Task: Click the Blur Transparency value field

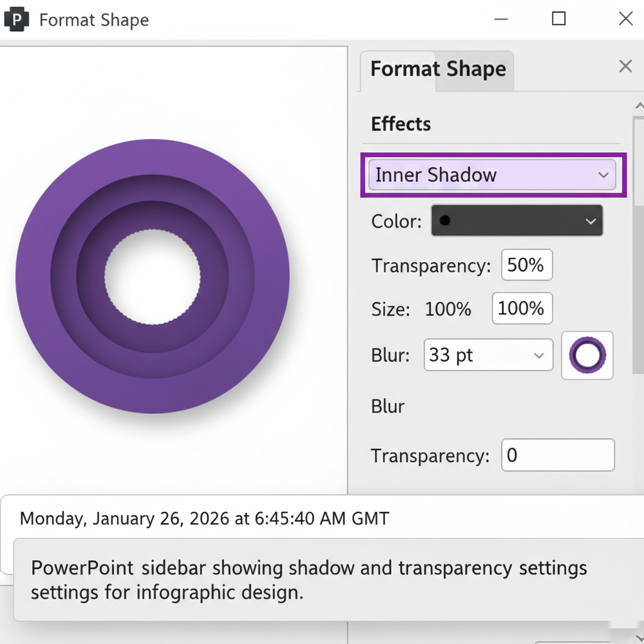Action: click(557, 455)
